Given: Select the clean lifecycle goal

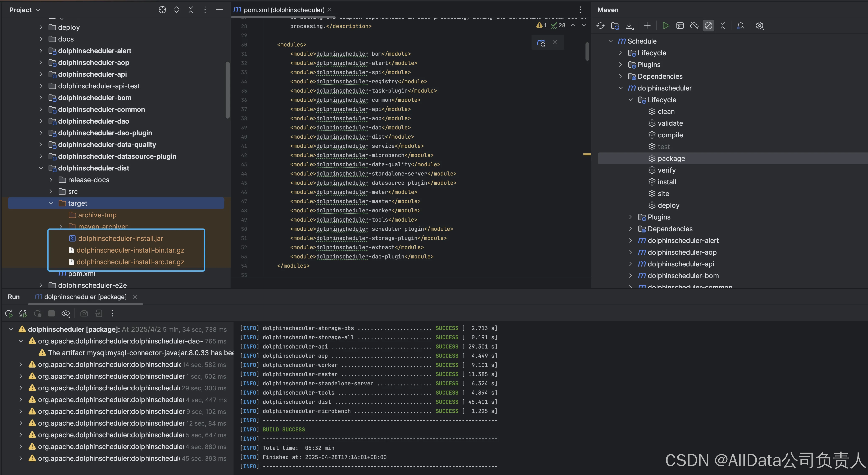Looking at the screenshot, I should point(666,112).
